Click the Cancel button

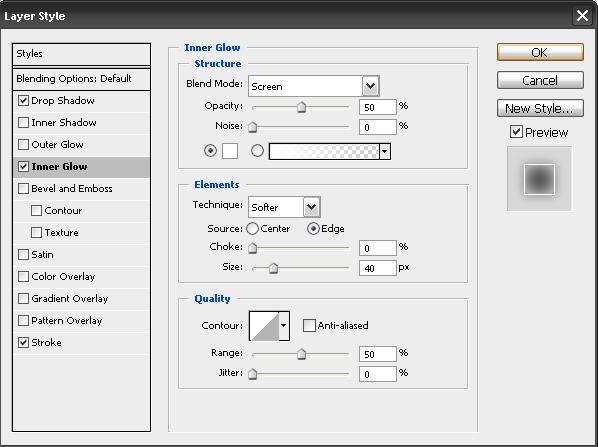click(540, 80)
